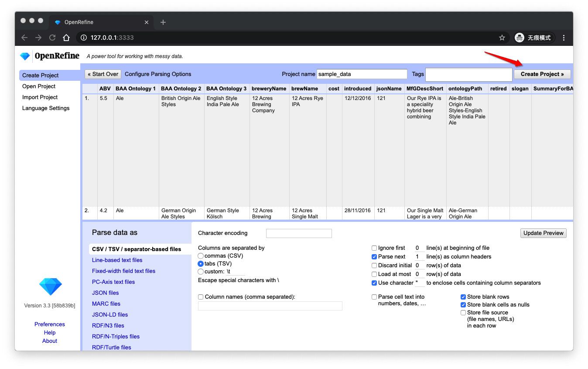Toggle Store blank cells as nulls

[x=463, y=305]
